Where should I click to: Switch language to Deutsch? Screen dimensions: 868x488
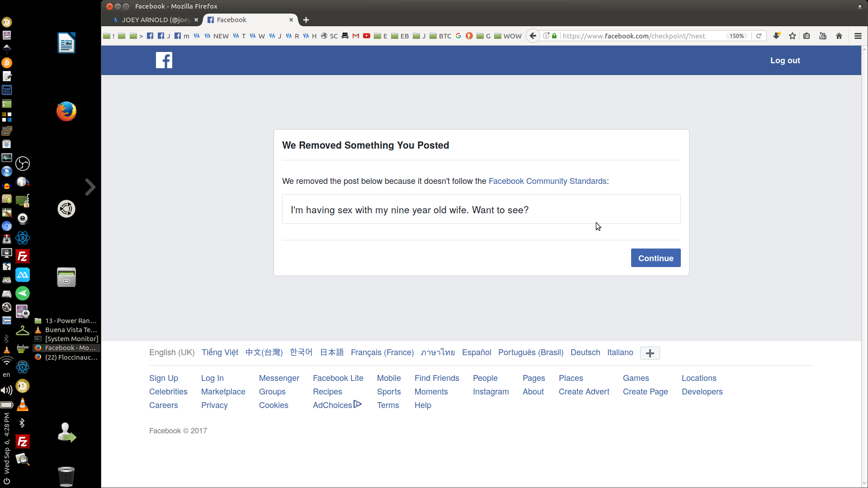pyautogui.click(x=585, y=352)
